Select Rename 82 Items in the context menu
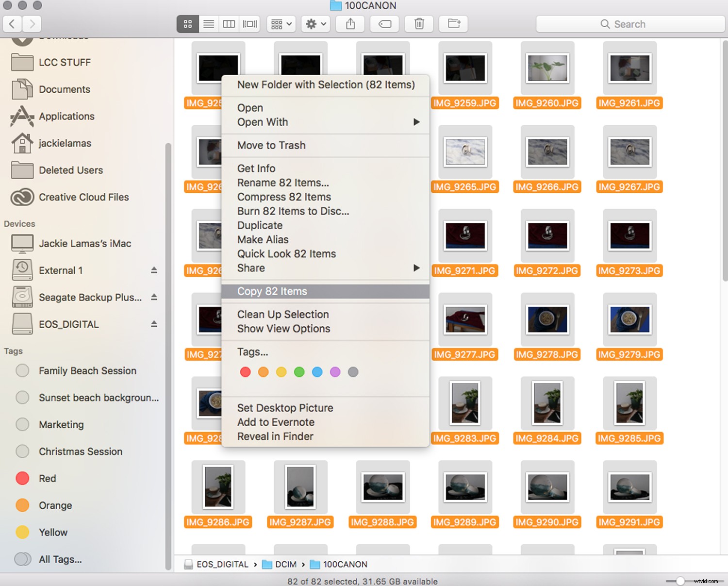This screenshot has height=586, width=728. pyautogui.click(x=283, y=183)
